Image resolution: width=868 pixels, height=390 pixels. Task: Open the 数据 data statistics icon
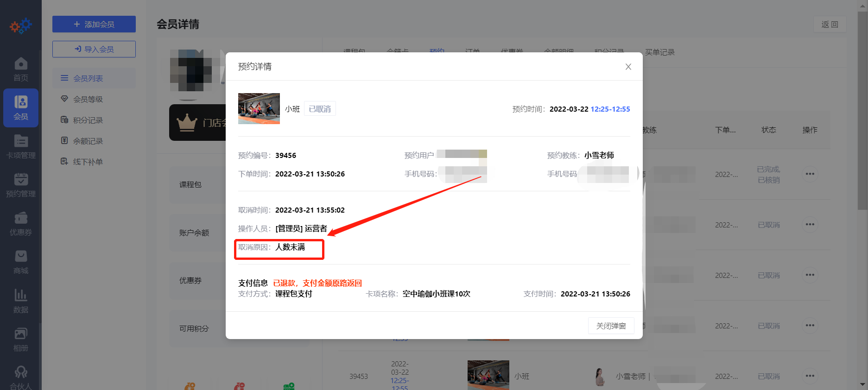pyautogui.click(x=21, y=301)
